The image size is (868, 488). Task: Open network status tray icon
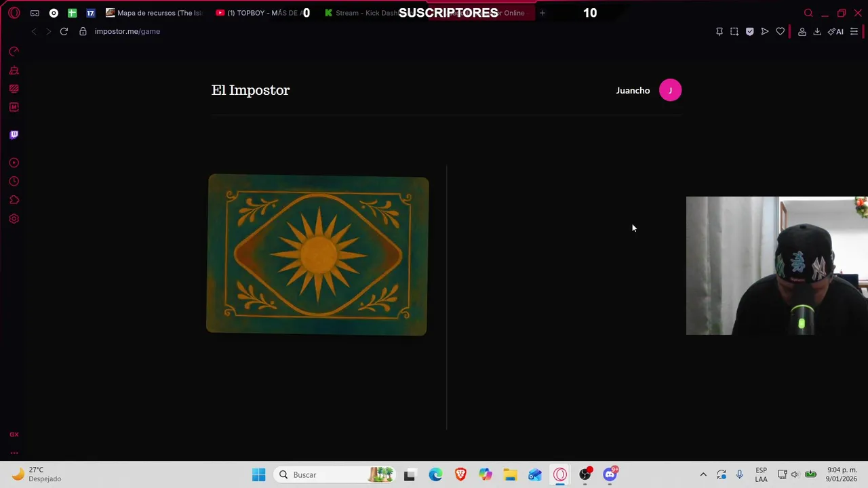click(x=782, y=474)
